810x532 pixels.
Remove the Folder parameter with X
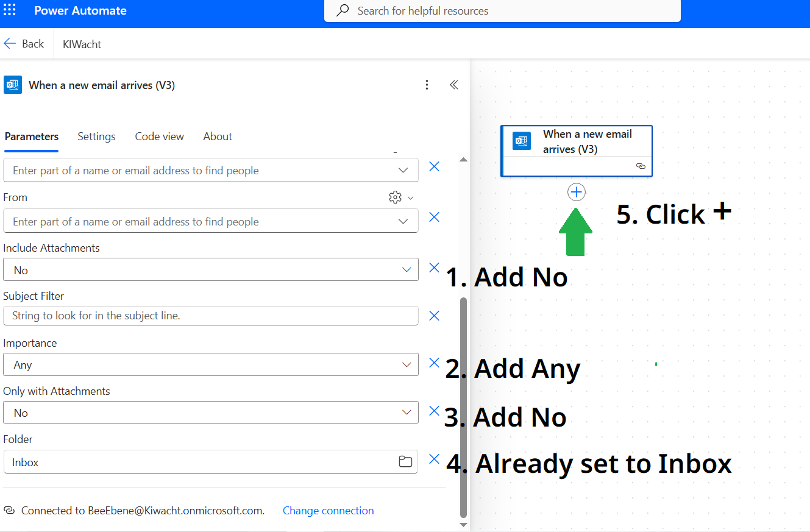(x=434, y=459)
